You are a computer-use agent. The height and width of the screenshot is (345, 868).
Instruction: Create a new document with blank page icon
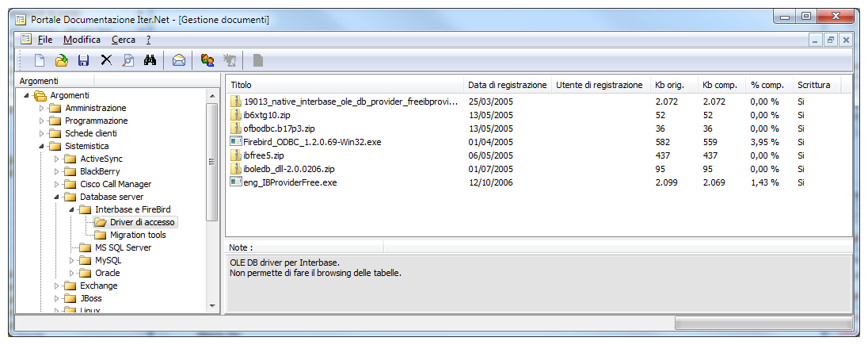pos(40,60)
